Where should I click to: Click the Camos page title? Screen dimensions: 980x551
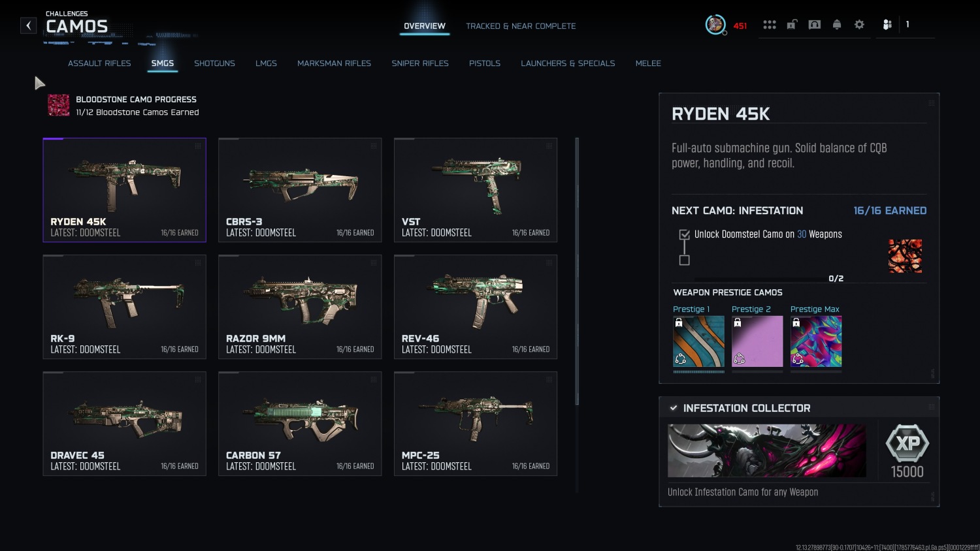click(77, 26)
